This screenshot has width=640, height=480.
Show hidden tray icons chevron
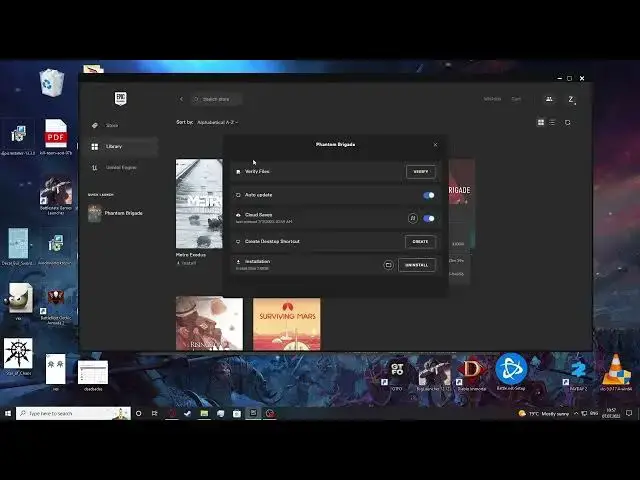[x=576, y=413]
